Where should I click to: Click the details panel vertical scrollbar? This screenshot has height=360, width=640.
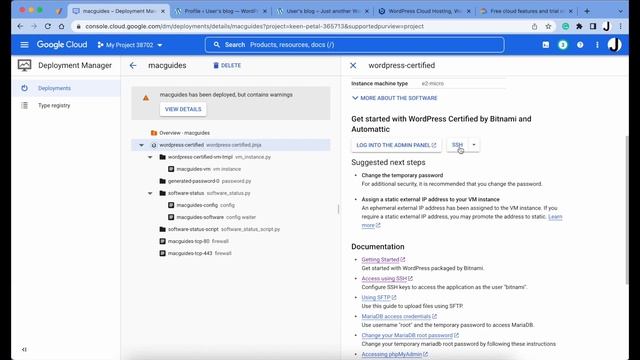pyautogui.click(x=627, y=210)
